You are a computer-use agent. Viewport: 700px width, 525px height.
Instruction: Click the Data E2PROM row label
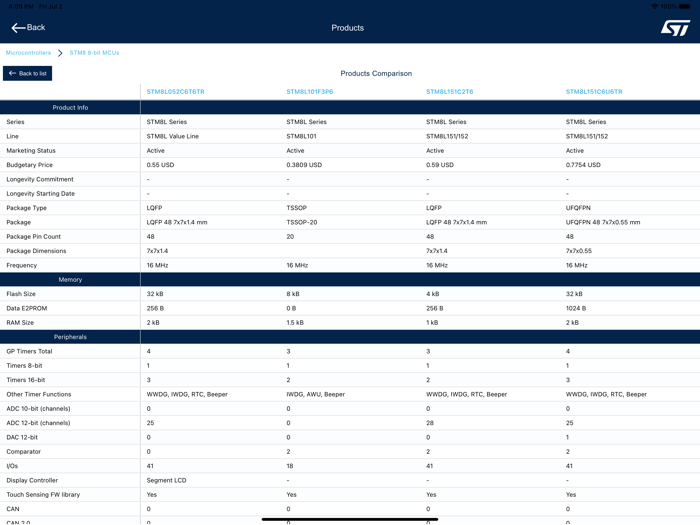(x=27, y=308)
